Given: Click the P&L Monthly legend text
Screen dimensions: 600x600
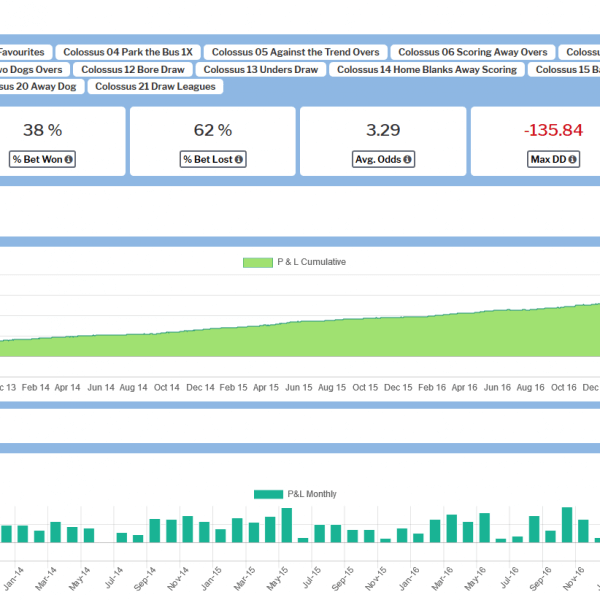Looking at the screenshot, I should (x=312, y=494).
